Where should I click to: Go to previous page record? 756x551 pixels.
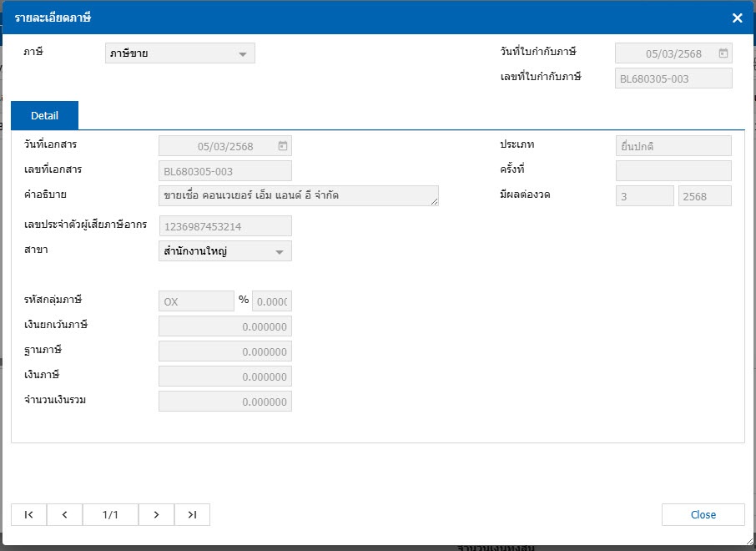tap(65, 515)
